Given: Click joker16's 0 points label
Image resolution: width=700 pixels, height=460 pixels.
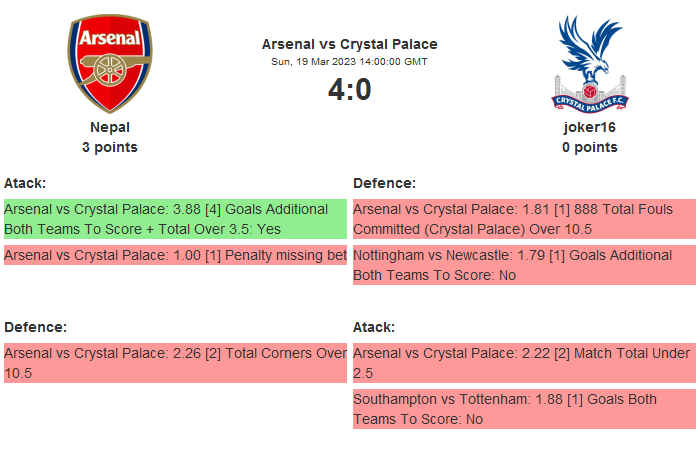Looking at the screenshot, I should tap(589, 147).
